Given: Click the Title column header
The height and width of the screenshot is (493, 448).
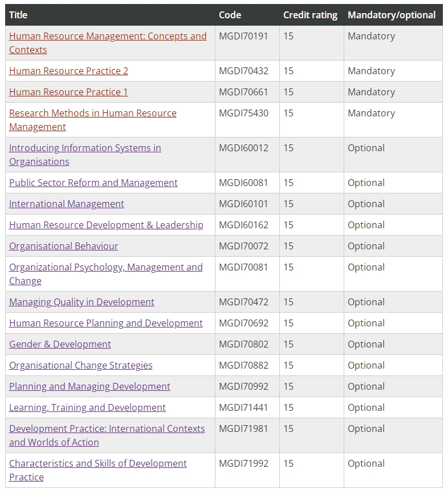Looking at the screenshot, I should click(x=18, y=15).
